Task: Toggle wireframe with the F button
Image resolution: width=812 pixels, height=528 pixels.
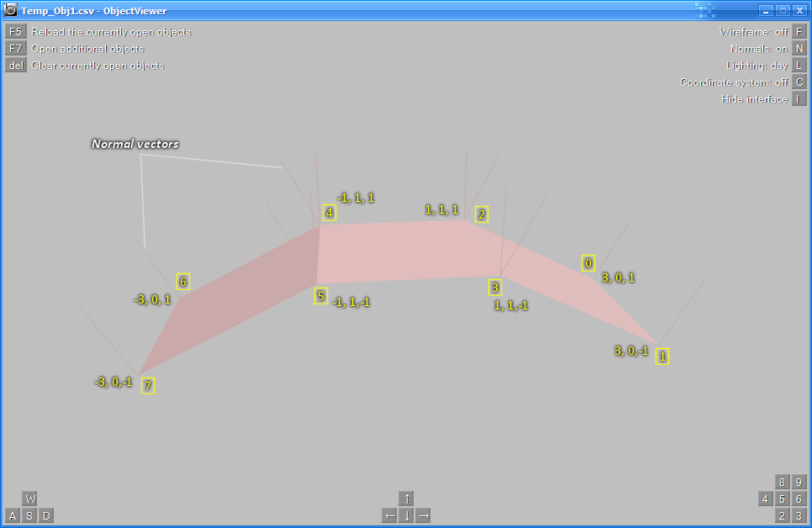Action: (799, 32)
